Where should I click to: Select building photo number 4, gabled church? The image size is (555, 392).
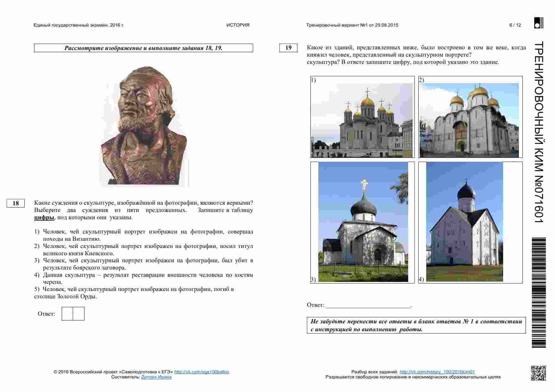coord(465,222)
